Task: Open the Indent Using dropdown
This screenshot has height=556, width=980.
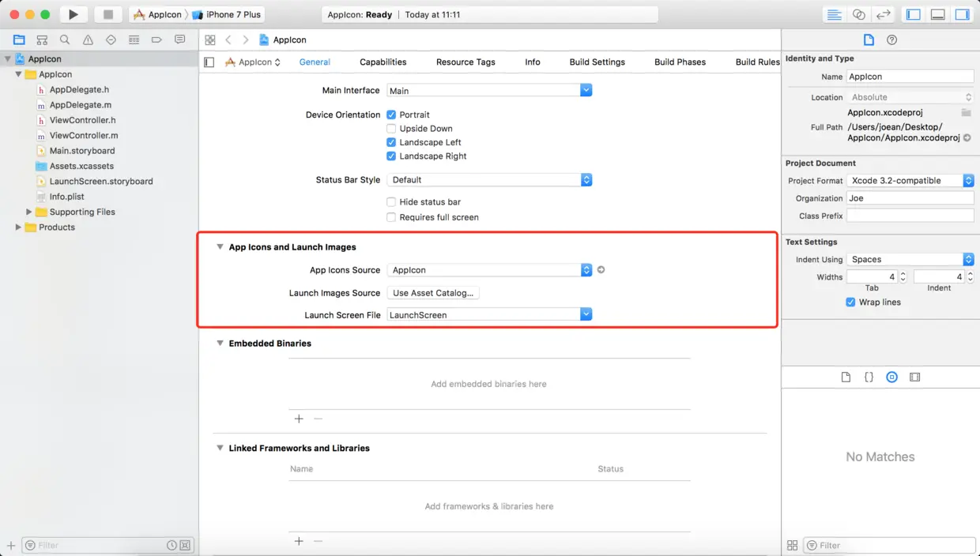Action: coord(910,259)
